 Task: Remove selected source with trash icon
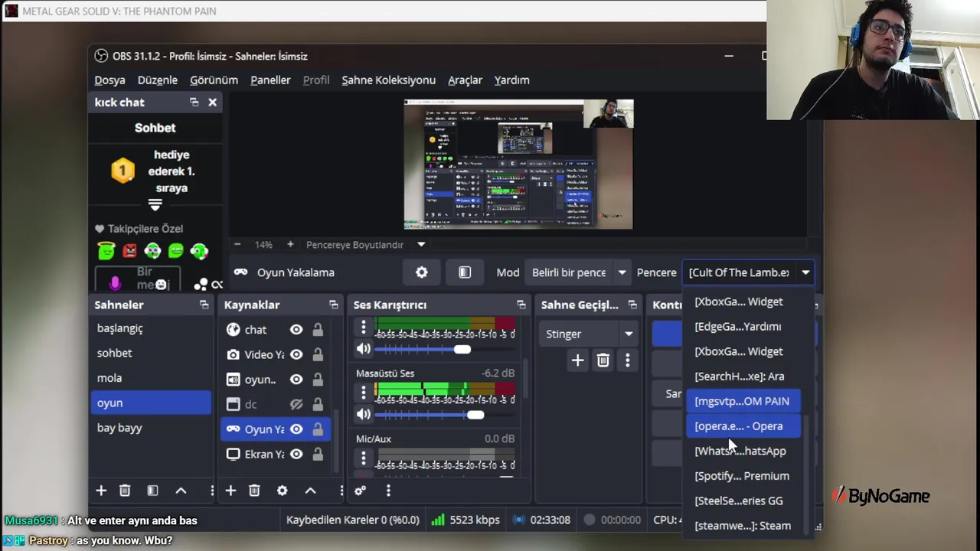[x=254, y=491]
